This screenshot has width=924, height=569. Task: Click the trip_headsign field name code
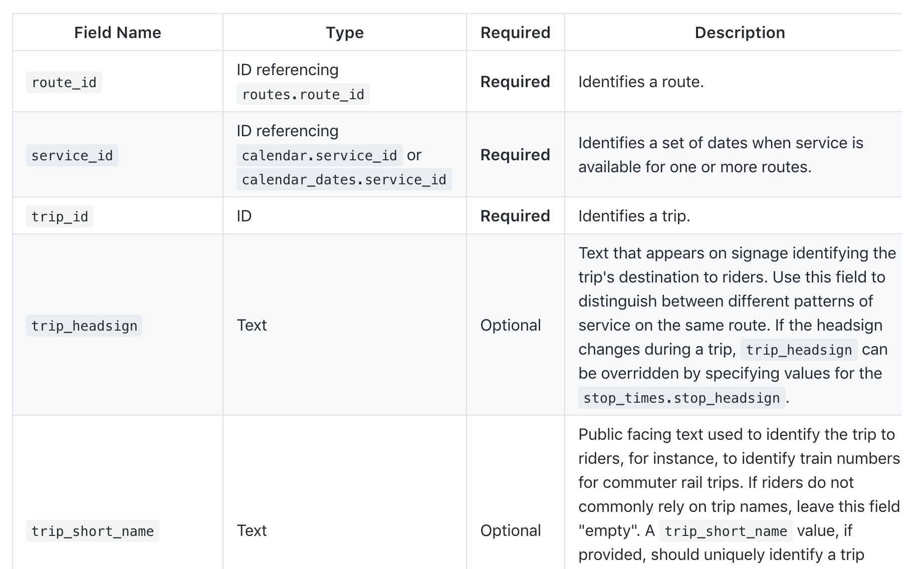point(84,326)
